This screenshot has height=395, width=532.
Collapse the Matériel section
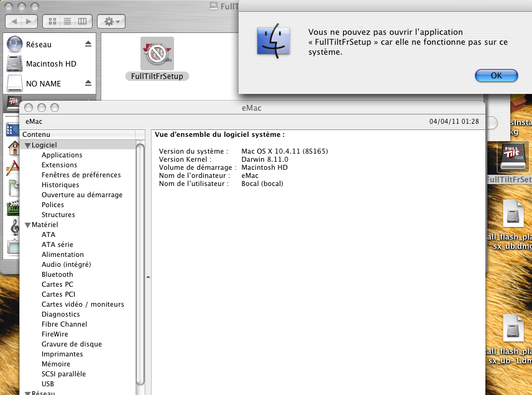27,225
